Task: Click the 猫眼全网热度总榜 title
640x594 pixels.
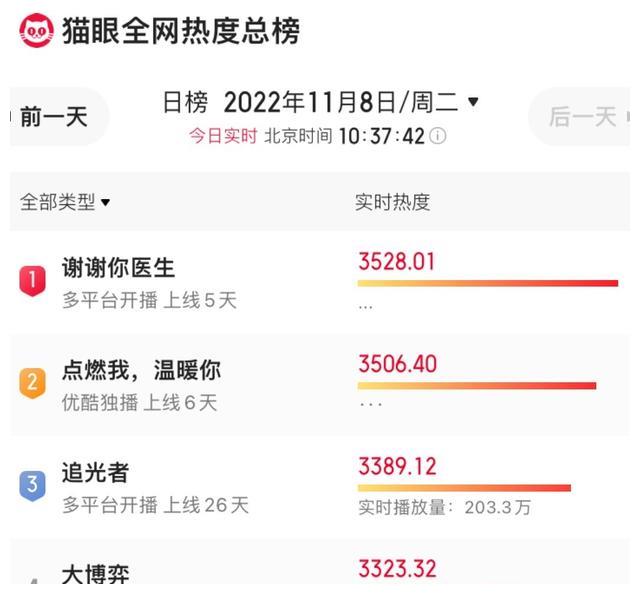Action: 181,31
